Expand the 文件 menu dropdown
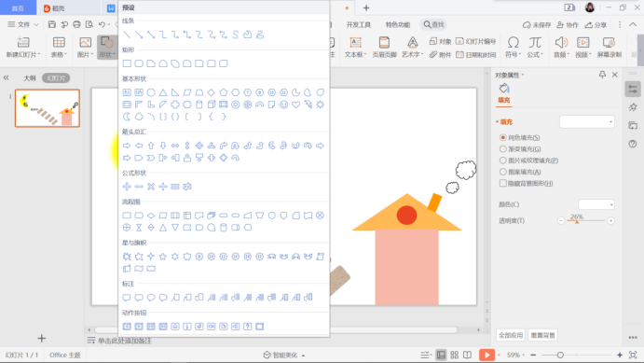Image resolution: width=644 pixels, height=363 pixels. click(x=23, y=24)
